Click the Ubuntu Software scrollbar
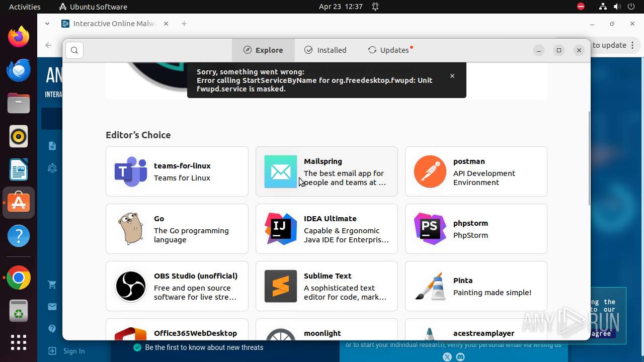Viewport: 644px width, 362px height. click(x=589, y=158)
